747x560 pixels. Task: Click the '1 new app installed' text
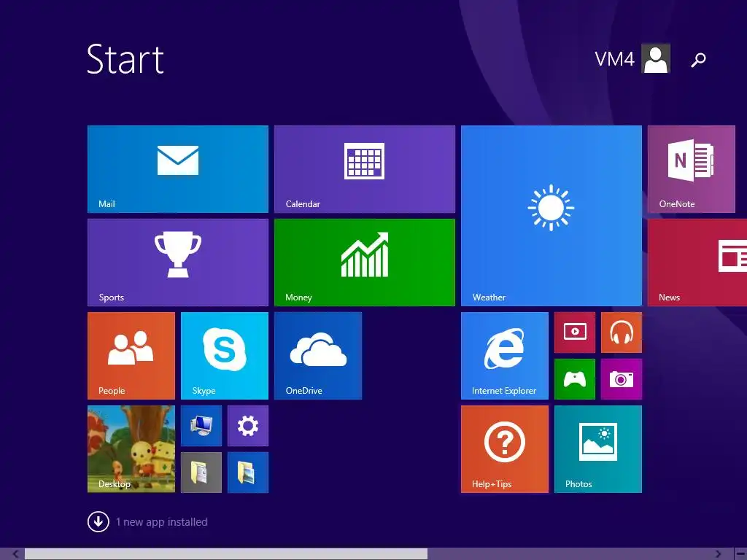coord(161,522)
